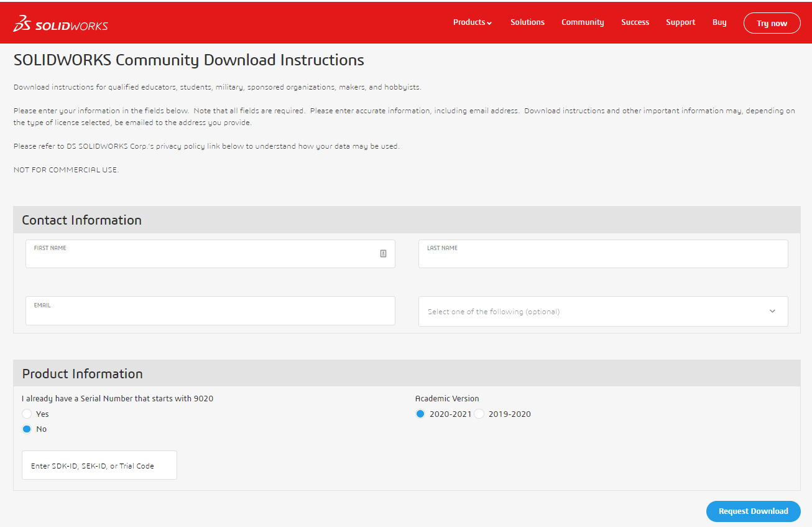Click 'I already have a Serial Number' label
The height and width of the screenshot is (527, 812).
pyautogui.click(x=118, y=399)
